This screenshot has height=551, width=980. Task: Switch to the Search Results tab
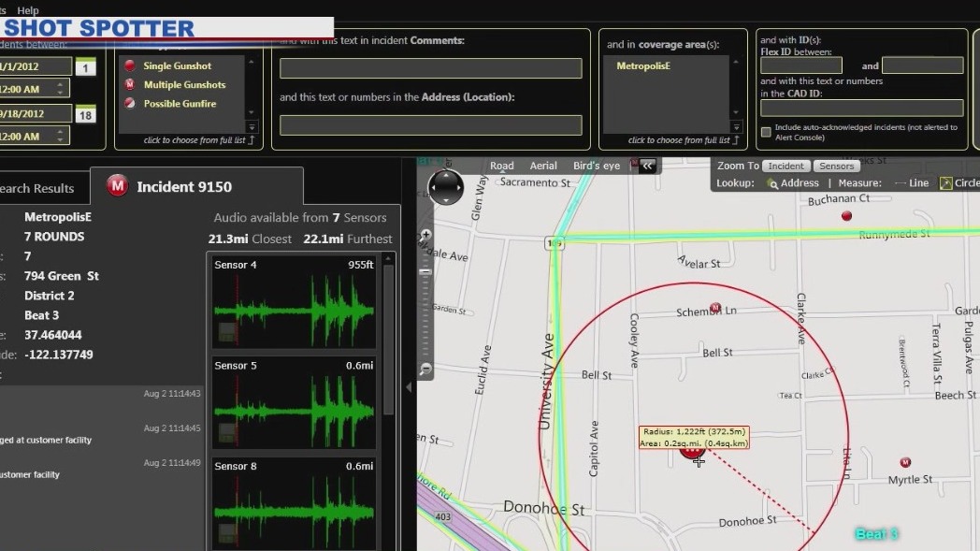[36, 187]
